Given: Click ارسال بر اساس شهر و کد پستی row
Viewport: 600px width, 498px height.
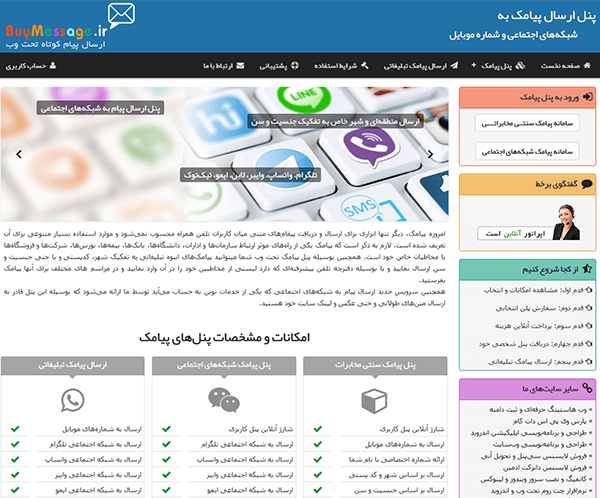Looking at the screenshot, I should [x=396, y=475].
